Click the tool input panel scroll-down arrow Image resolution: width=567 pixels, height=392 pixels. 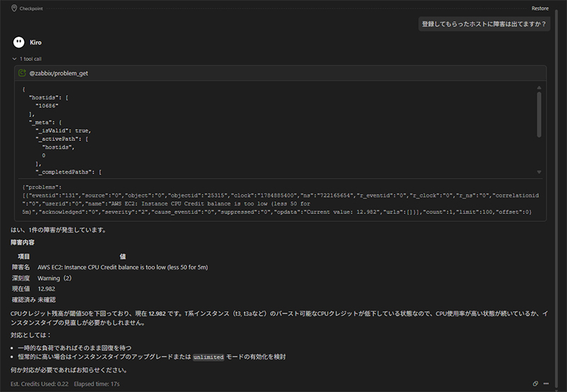click(539, 172)
